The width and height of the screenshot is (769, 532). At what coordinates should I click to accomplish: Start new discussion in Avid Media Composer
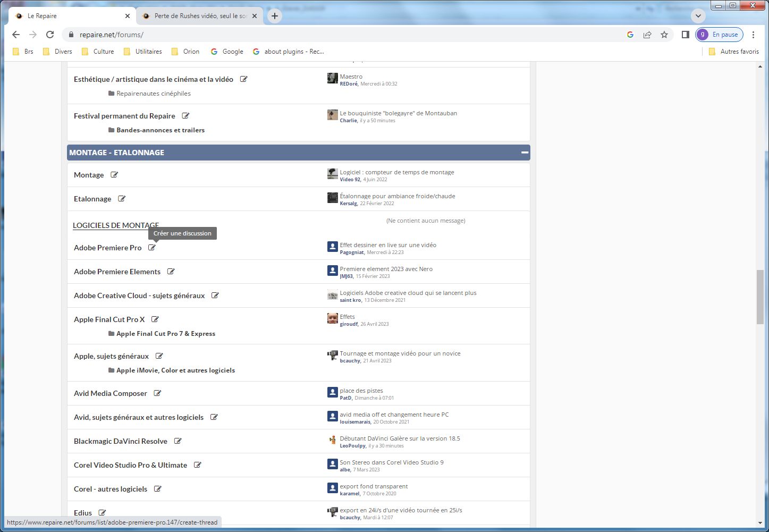158,393
